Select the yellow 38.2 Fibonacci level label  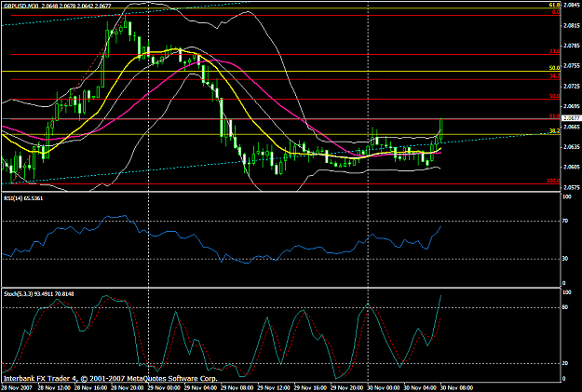[555, 131]
